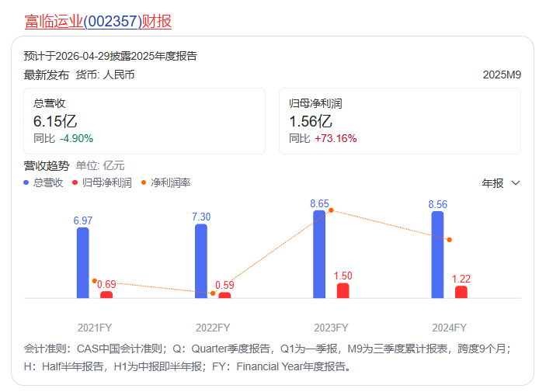Click the orange margin point above 2023FY
This screenshot has width=546, height=392.
(x=331, y=210)
